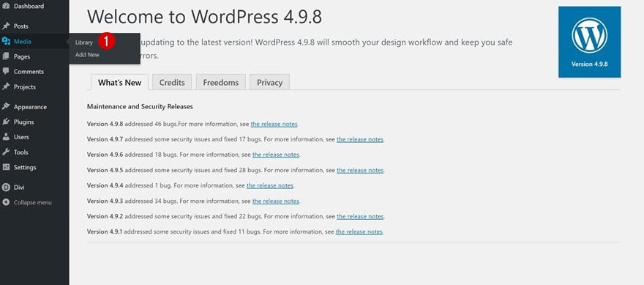Click the Plugins plug icon
Image resolution: width=644 pixels, height=285 pixels.
pos(6,122)
